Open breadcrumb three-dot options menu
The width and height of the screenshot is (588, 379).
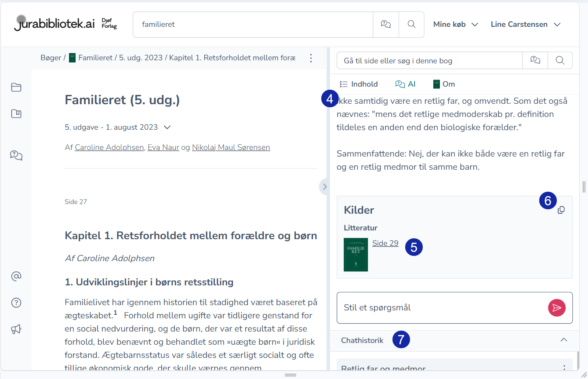(311, 58)
